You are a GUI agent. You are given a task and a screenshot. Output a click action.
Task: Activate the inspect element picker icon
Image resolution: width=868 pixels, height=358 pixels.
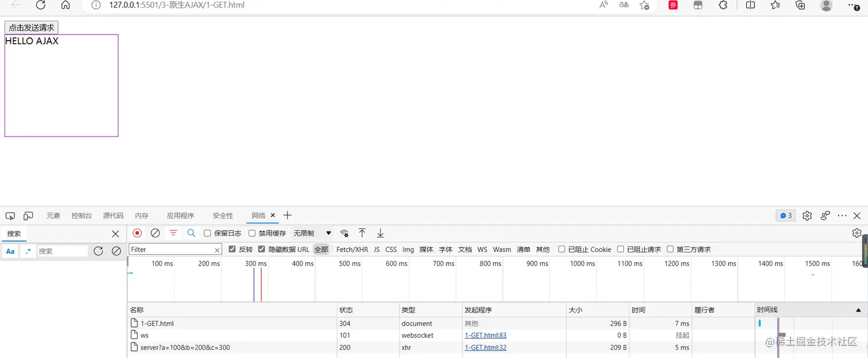[x=10, y=216]
